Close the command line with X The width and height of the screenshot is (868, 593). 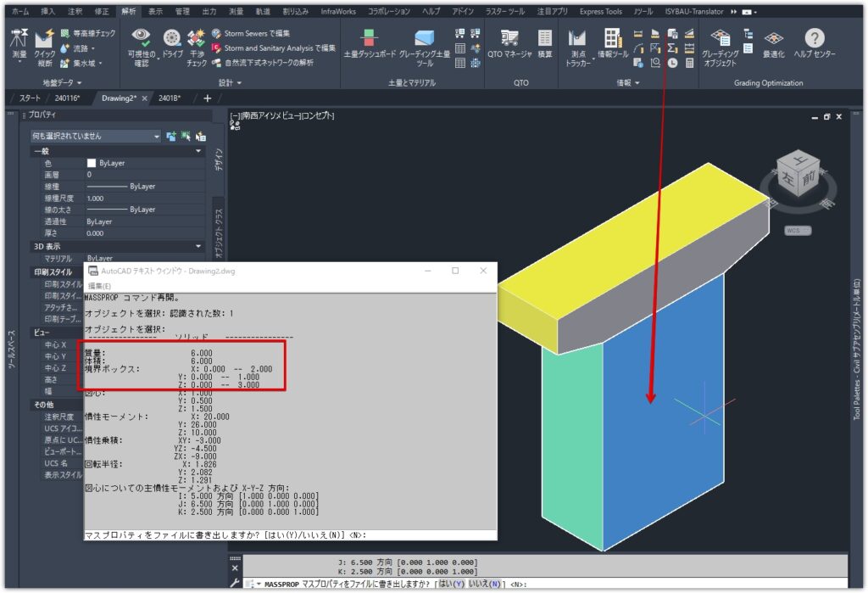click(235, 568)
